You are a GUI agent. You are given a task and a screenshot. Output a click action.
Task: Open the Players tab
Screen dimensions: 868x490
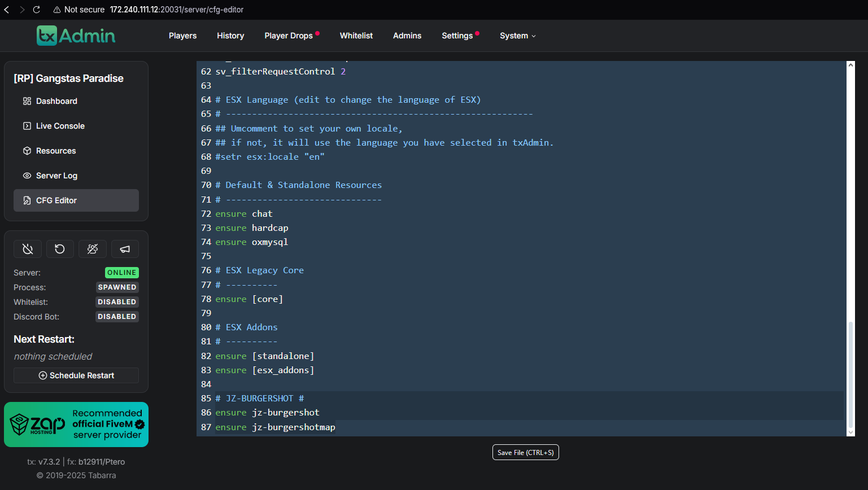point(182,36)
